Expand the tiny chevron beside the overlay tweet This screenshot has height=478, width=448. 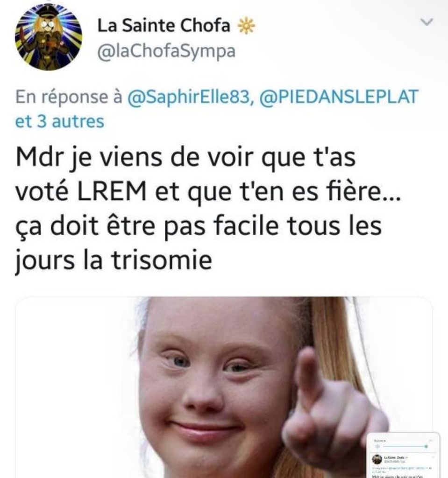[x=433, y=457]
